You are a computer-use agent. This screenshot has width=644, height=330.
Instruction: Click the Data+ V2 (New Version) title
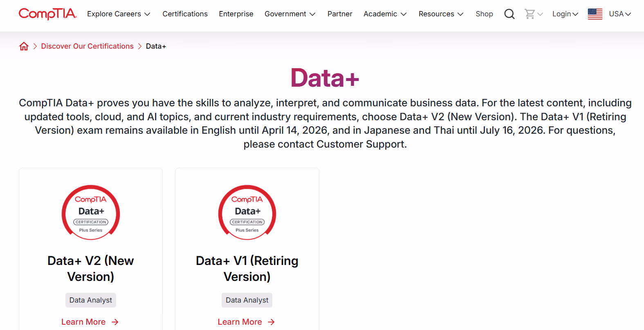point(91,269)
